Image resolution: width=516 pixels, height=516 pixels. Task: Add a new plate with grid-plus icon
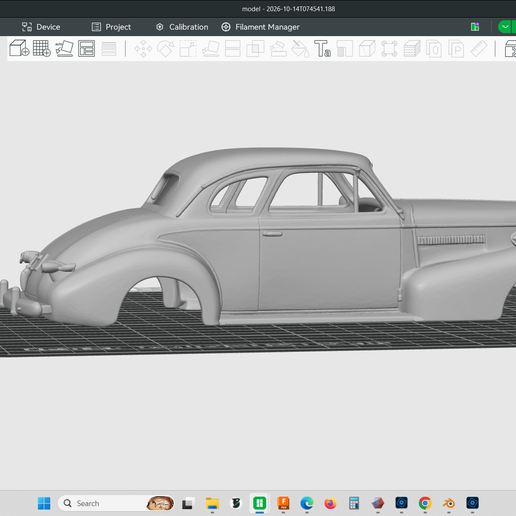(x=42, y=49)
